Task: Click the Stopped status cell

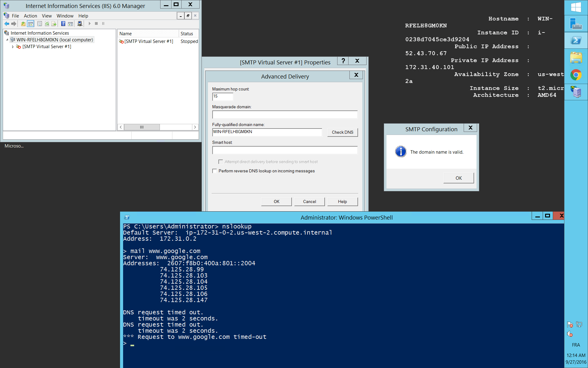Action: 189,41
